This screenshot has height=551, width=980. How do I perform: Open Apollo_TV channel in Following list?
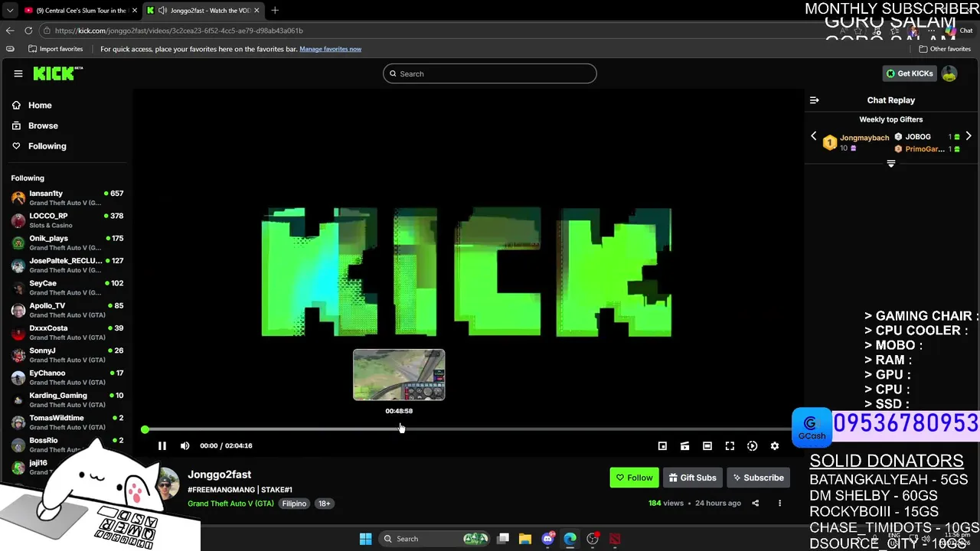click(67, 310)
